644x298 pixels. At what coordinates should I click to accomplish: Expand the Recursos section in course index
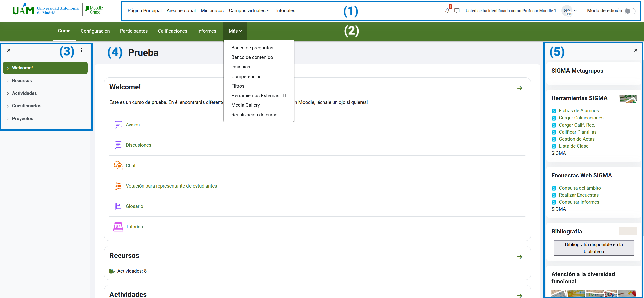8,81
